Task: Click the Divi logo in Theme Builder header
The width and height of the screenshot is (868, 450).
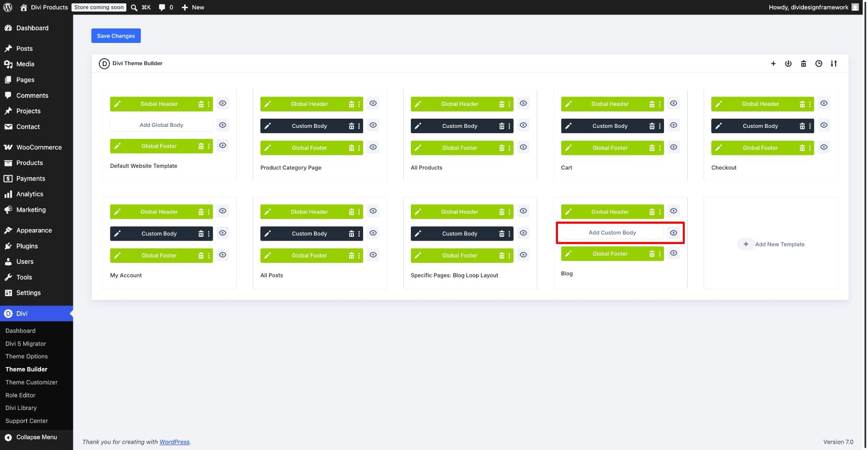Action: pos(104,64)
